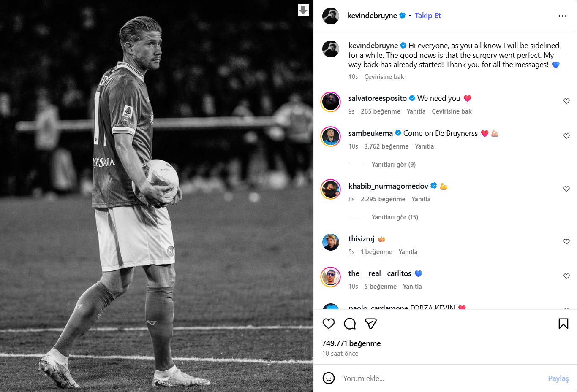Viewport: 577px width, 392px height.
Task: Open the comment bubble icon
Action: coord(350,324)
